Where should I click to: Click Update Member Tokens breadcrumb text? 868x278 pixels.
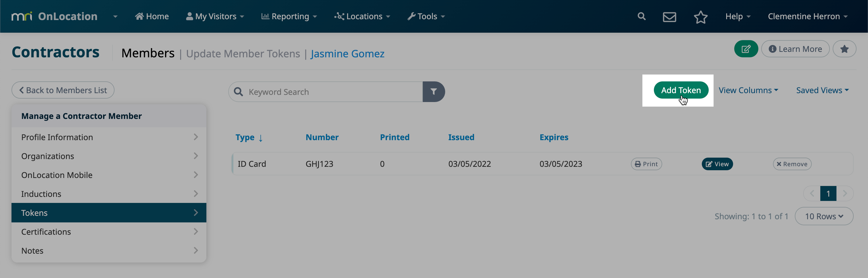(243, 54)
